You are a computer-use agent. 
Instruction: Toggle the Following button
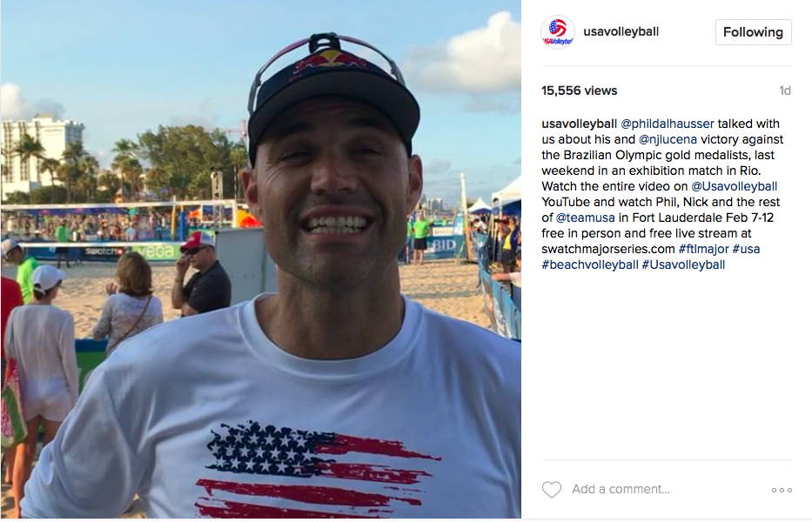[x=753, y=32]
